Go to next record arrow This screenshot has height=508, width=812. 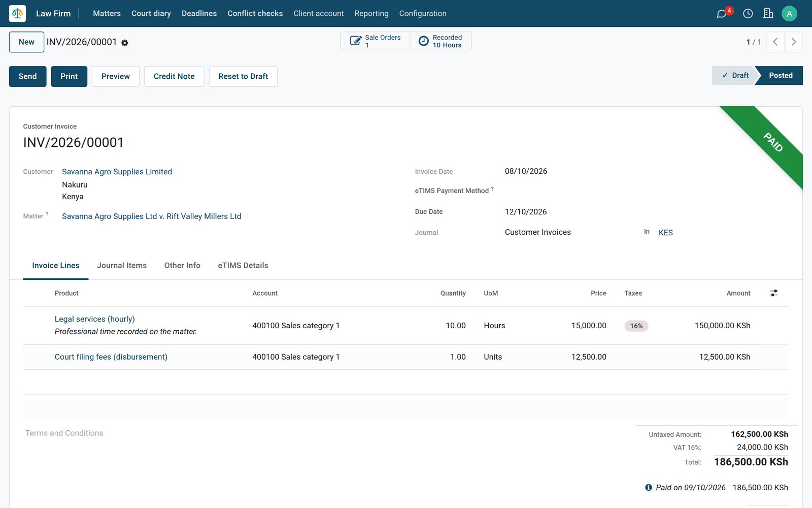794,42
